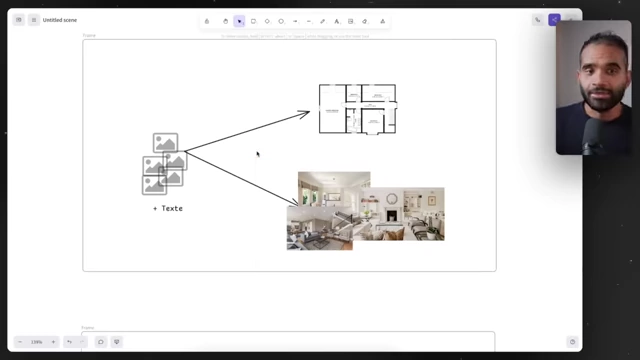The width and height of the screenshot is (640, 360).
Task: Open the hamburger main menu
Action: tap(34, 20)
